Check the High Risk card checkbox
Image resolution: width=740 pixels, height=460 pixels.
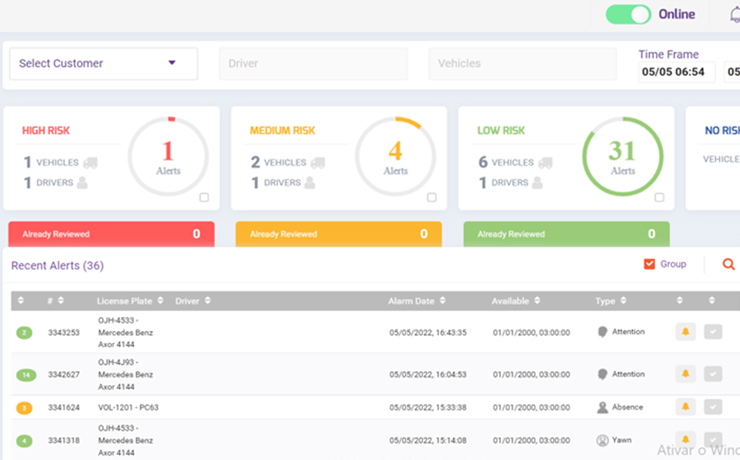(204, 197)
